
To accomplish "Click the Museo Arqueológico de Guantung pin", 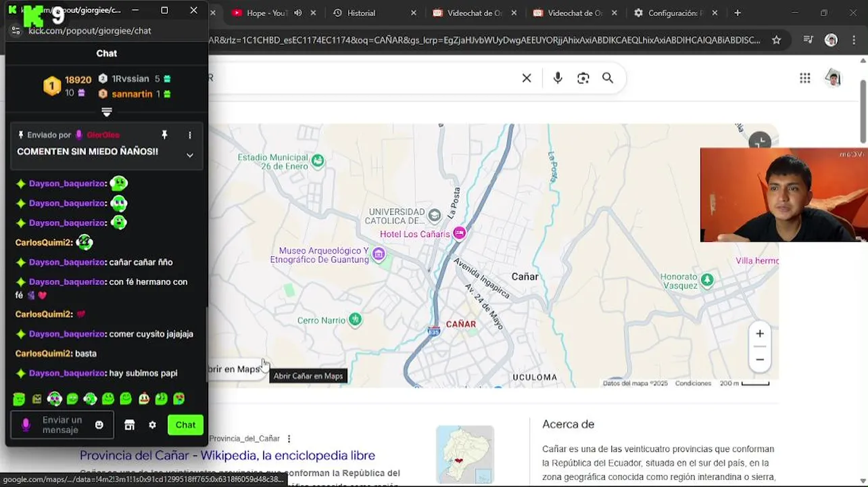I will 379,254.
